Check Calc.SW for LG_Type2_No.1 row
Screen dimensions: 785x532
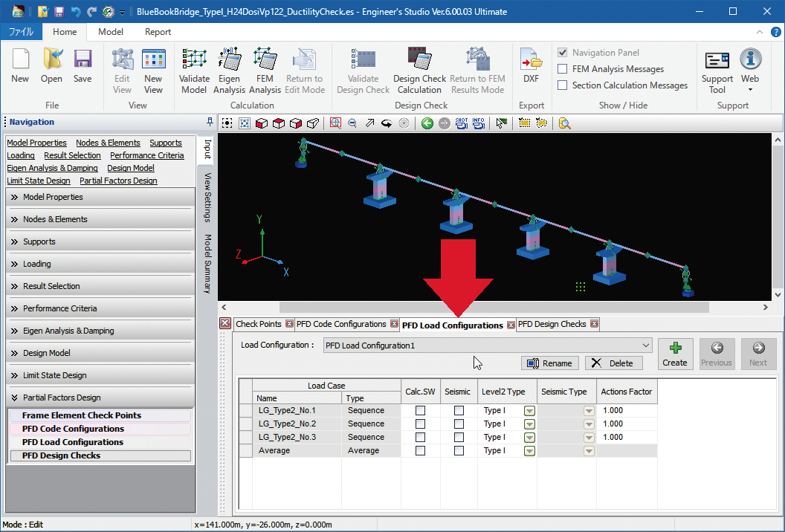(x=421, y=410)
